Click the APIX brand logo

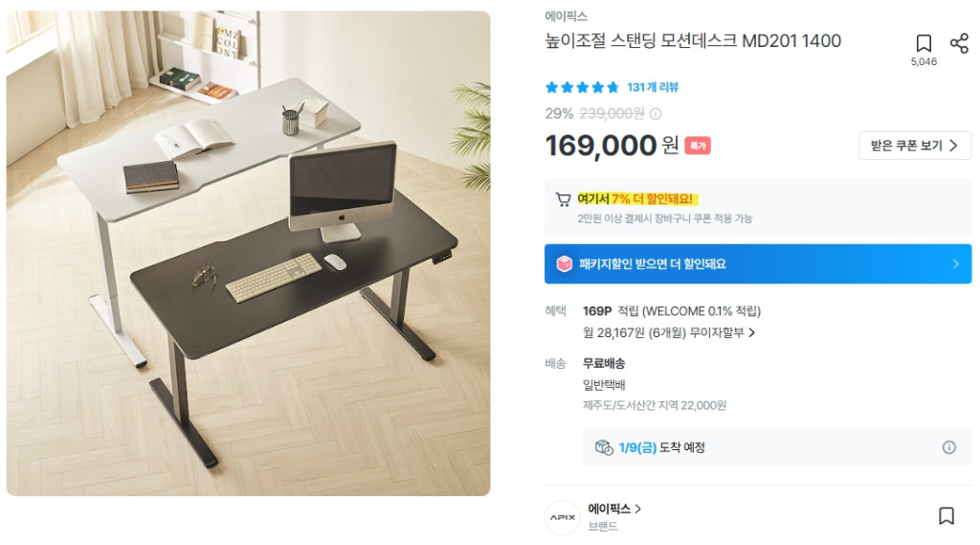coord(563,517)
